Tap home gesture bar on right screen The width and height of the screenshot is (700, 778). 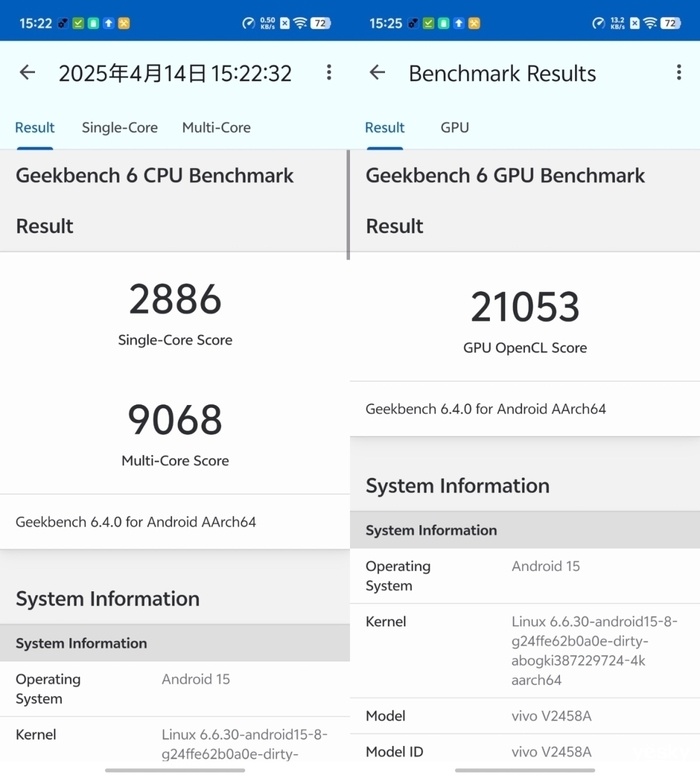[525, 770]
